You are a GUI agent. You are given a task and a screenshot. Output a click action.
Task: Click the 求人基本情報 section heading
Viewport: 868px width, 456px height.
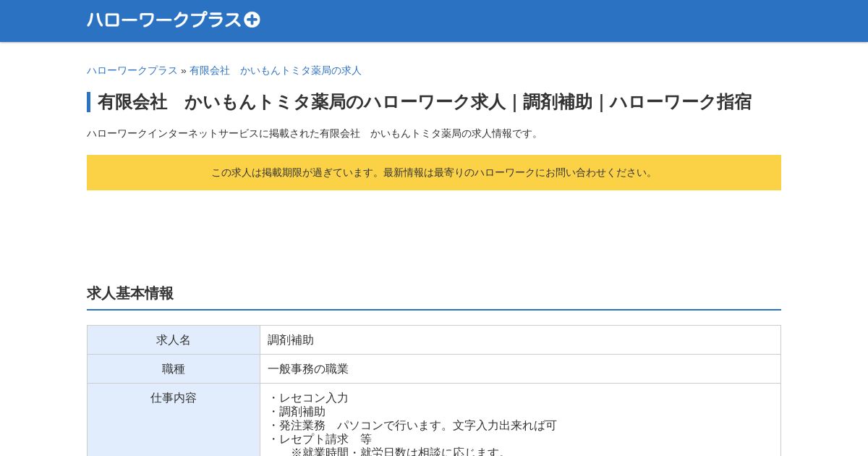[x=130, y=293]
